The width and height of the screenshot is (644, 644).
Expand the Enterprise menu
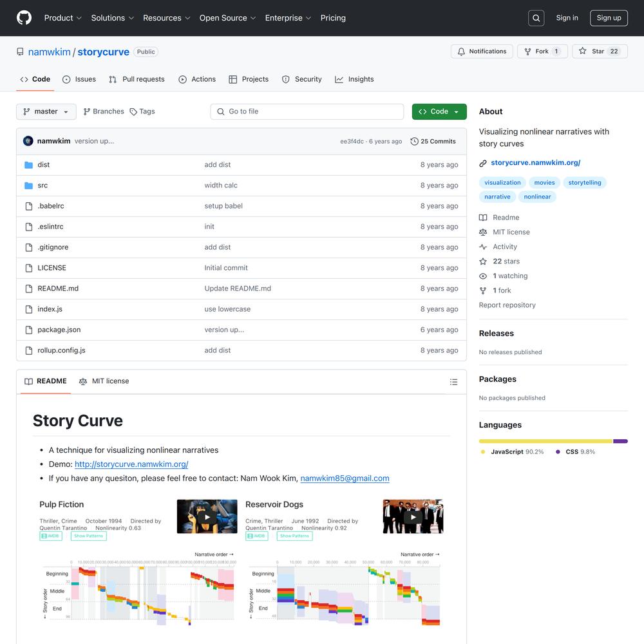click(288, 18)
